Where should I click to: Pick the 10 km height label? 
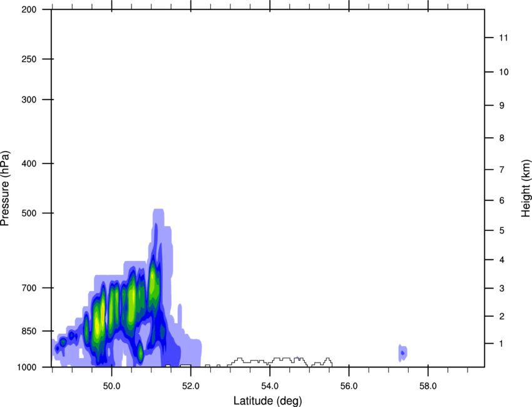point(504,72)
